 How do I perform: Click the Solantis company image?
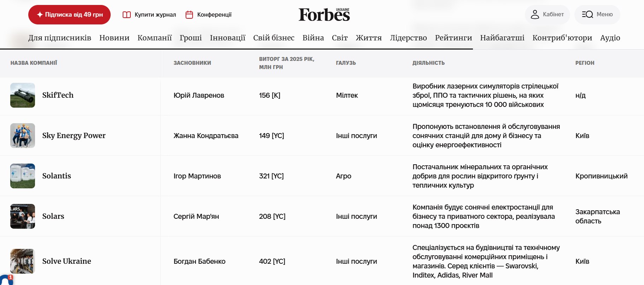click(x=23, y=176)
